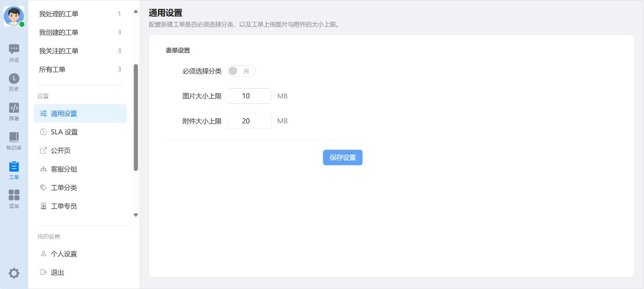Click the count 1 beside 我处理的工单
644x289 pixels.
click(119, 14)
